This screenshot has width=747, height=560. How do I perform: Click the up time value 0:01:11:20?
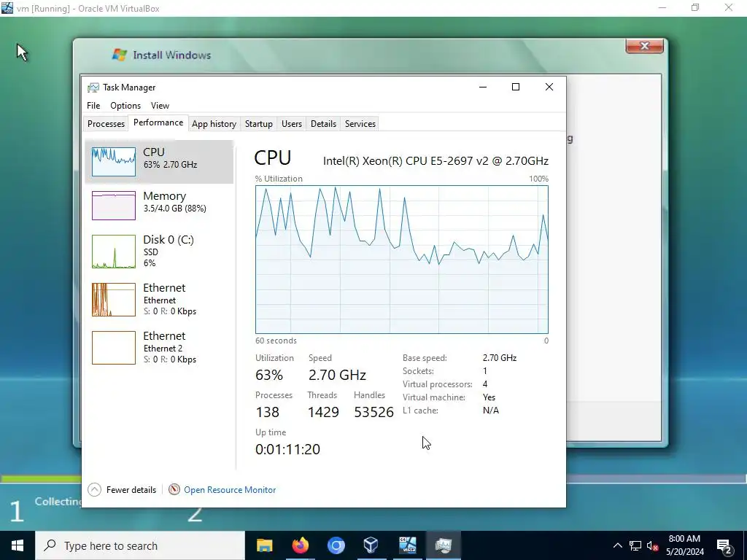click(x=287, y=449)
